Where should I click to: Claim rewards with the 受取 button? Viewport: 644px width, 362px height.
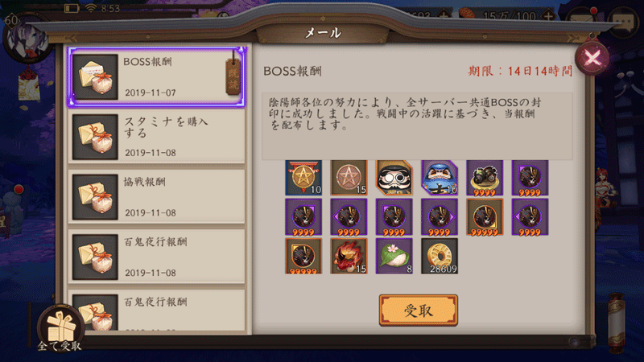pos(418,311)
